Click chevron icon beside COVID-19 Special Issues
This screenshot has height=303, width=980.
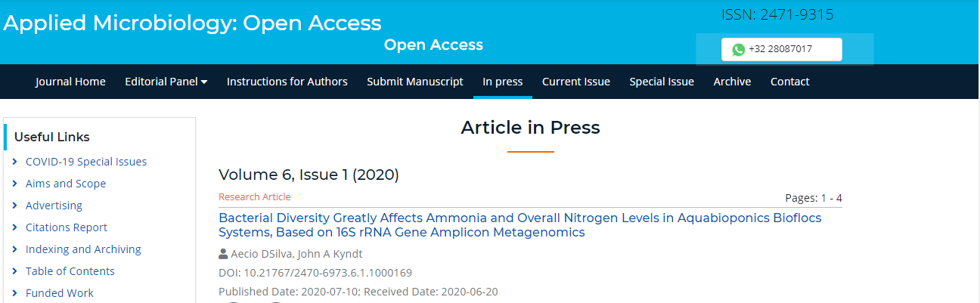pos(15,162)
